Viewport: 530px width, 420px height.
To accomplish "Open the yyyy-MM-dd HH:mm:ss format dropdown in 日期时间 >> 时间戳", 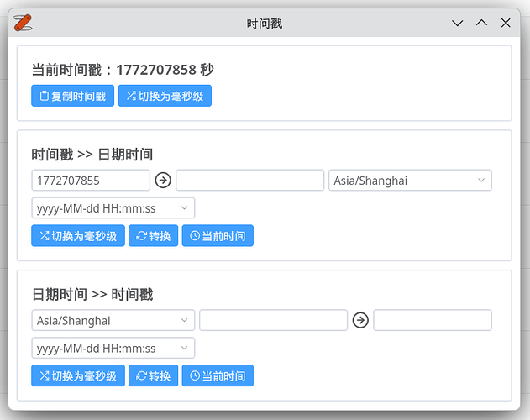I will [x=113, y=348].
